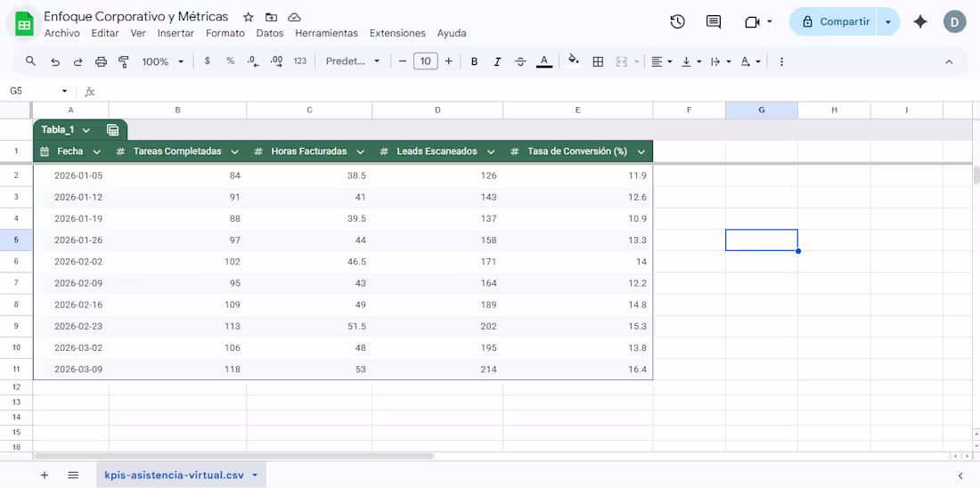Star the Enfoque Corporativo y Métricas document
This screenshot has width=980, height=488.
249,17
